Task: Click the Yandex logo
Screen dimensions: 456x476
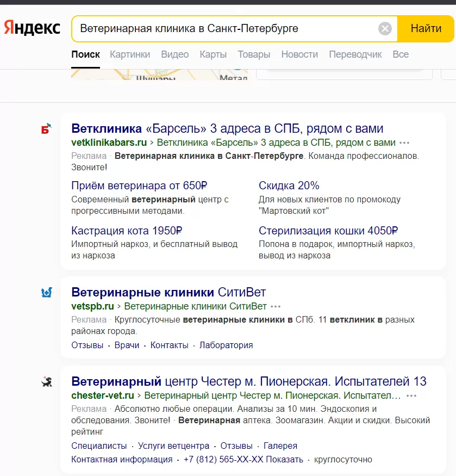Action: pyautogui.click(x=32, y=28)
